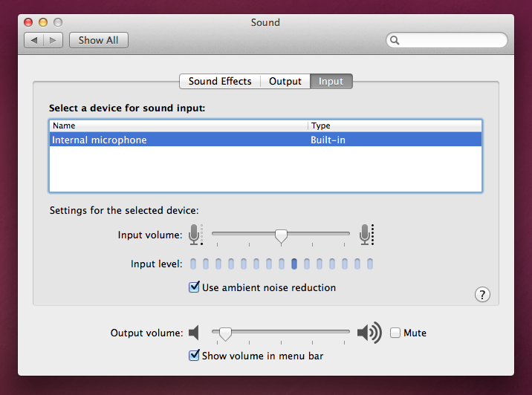532x395 pixels.
Task: Click the Show All button
Action: coord(99,40)
